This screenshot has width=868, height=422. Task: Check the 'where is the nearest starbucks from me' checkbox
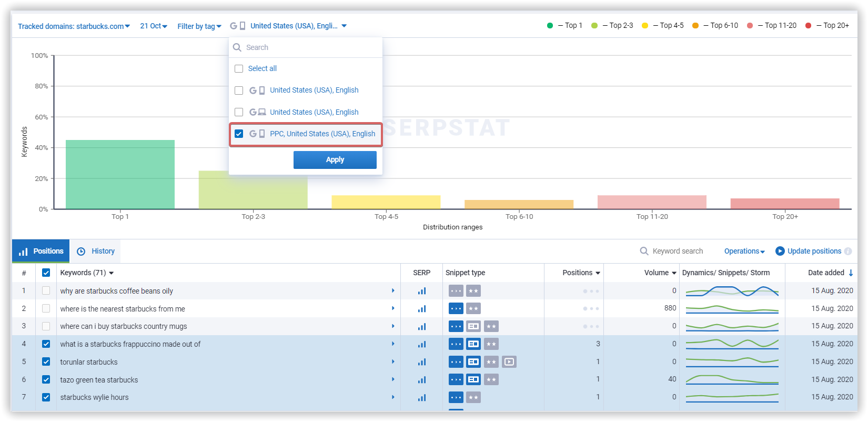click(46, 308)
